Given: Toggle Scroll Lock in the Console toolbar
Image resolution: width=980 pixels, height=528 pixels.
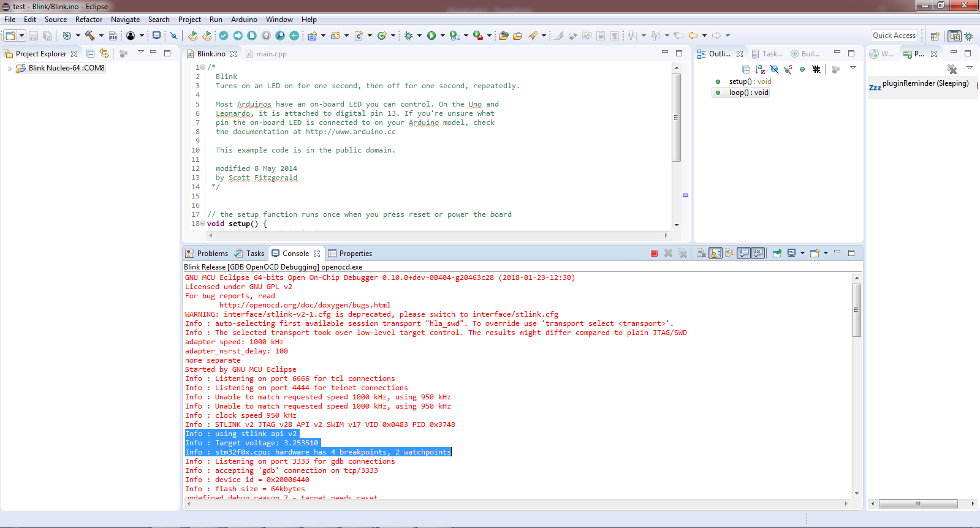Looking at the screenshot, I should (715, 254).
